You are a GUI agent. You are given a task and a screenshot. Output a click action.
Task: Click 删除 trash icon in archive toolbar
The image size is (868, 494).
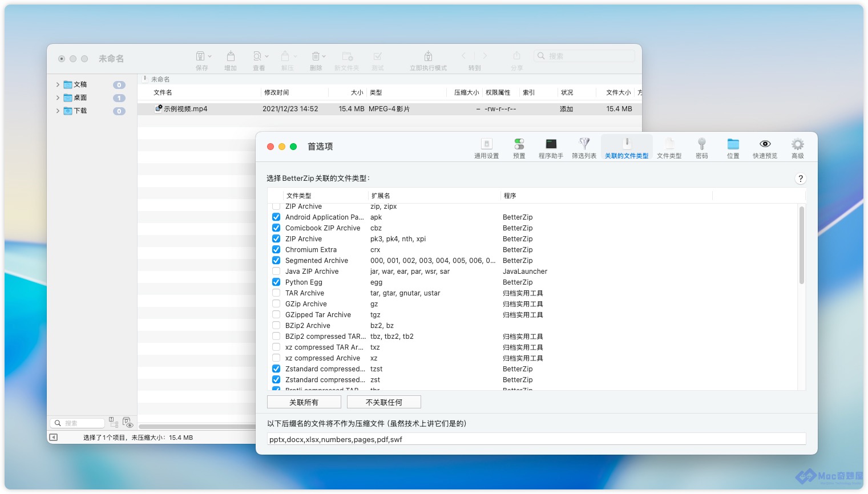point(316,56)
